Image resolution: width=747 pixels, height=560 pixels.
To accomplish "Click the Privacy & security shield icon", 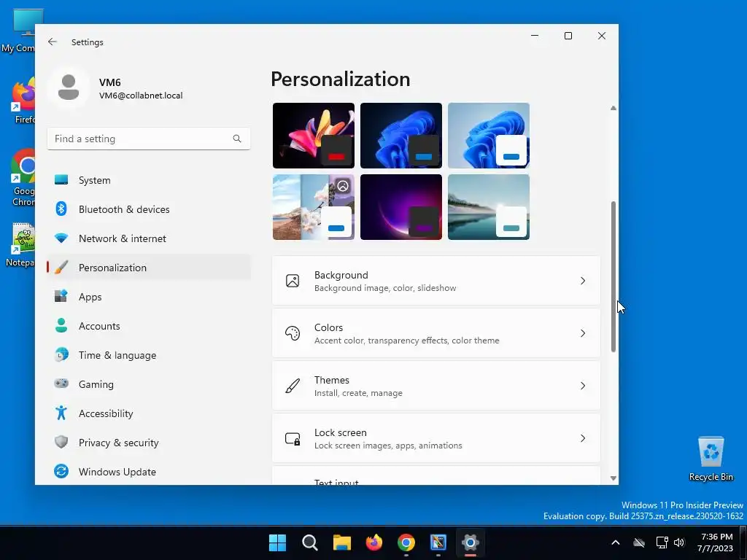I will (61, 442).
